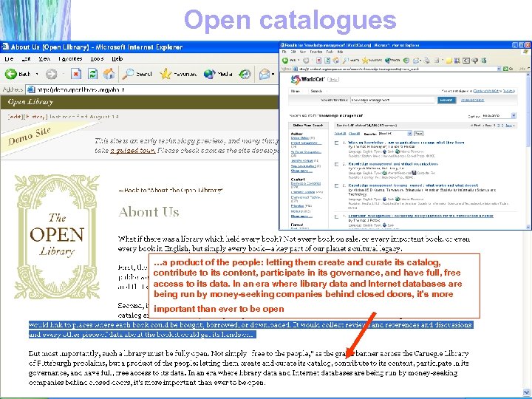
Task: Click Refresh icon in Open Library window
Action: point(92,74)
